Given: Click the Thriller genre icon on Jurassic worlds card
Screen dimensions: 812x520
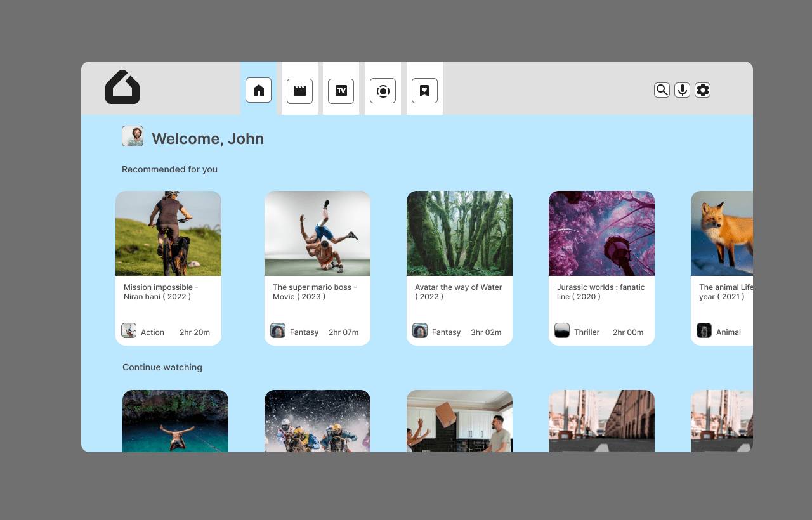Looking at the screenshot, I should [562, 330].
